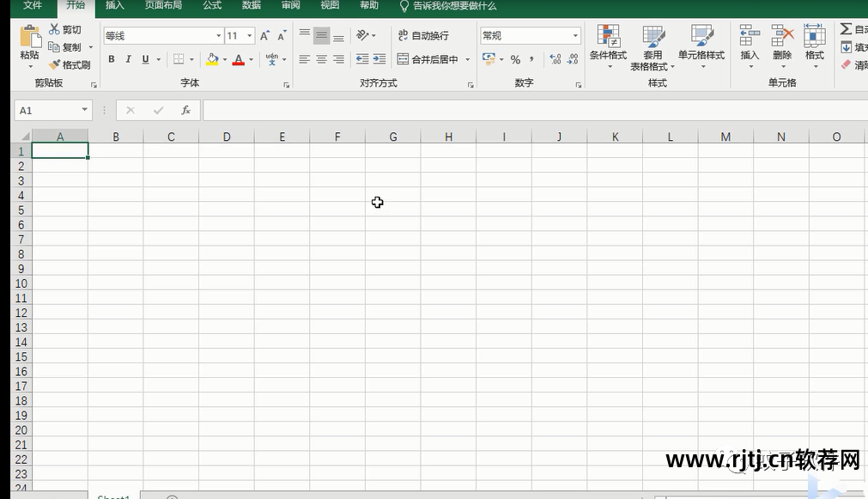Toggle Bold formatting
Screen dimensions: 868x499
(x=112, y=59)
